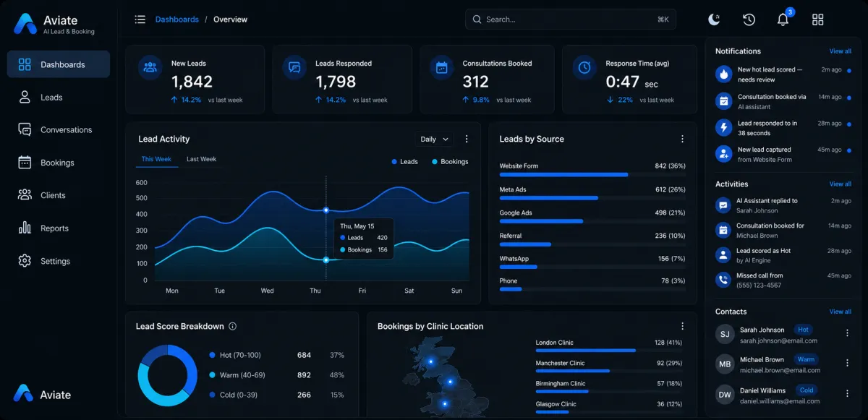
Task: Click the Lead Score Breakdown info icon
Action: coord(232,326)
